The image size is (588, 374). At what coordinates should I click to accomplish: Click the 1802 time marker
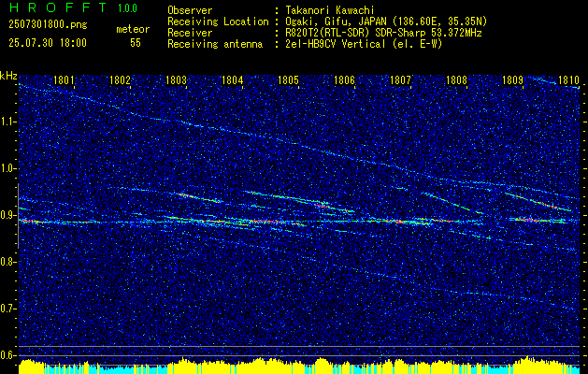pyautogui.click(x=120, y=80)
